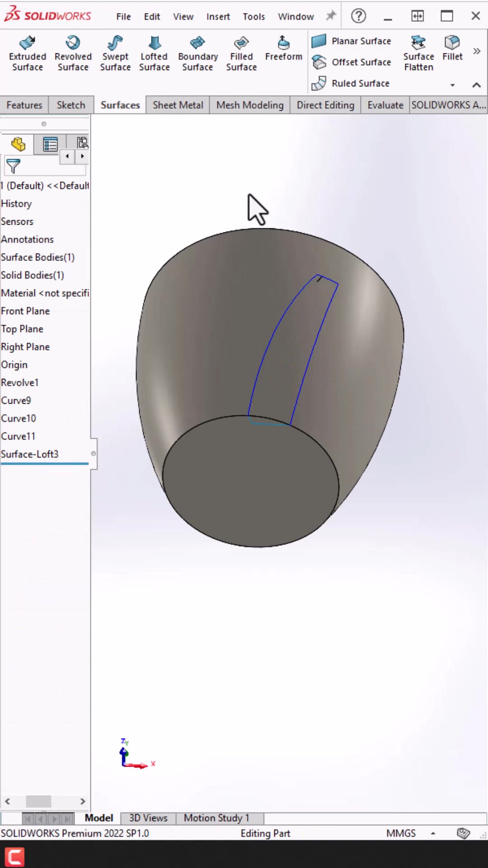This screenshot has height=868, width=488.
Task: Select the Extruded Surface tool
Action: click(x=28, y=54)
